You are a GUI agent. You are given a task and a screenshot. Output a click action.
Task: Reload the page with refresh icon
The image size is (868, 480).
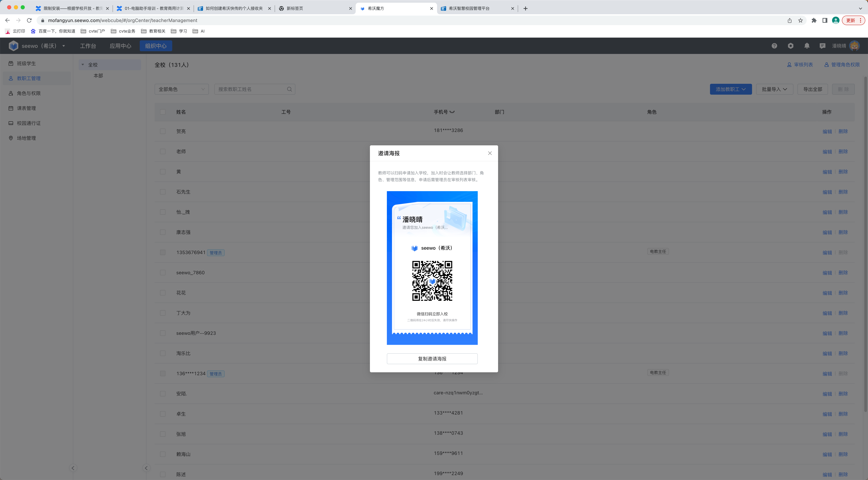29,20
